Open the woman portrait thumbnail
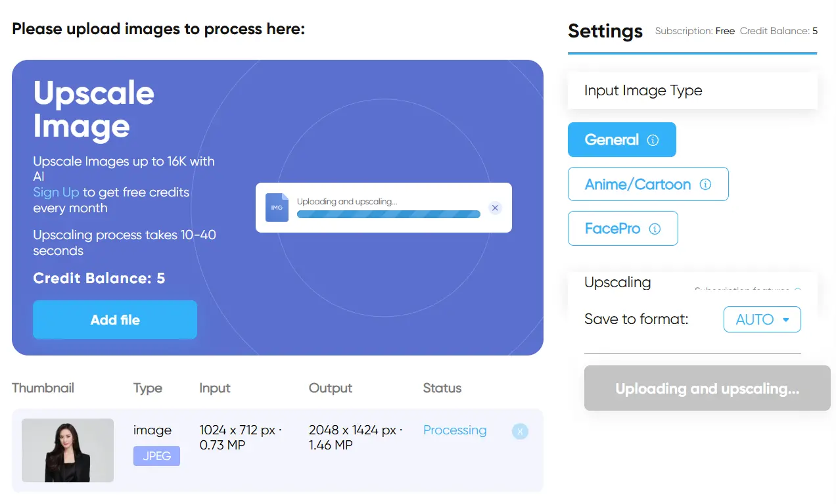This screenshot has height=504, width=836. pos(68,450)
